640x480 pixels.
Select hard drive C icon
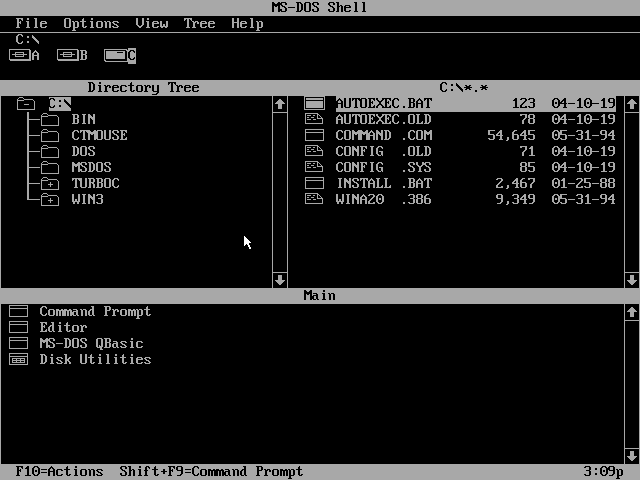[x=120, y=55]
